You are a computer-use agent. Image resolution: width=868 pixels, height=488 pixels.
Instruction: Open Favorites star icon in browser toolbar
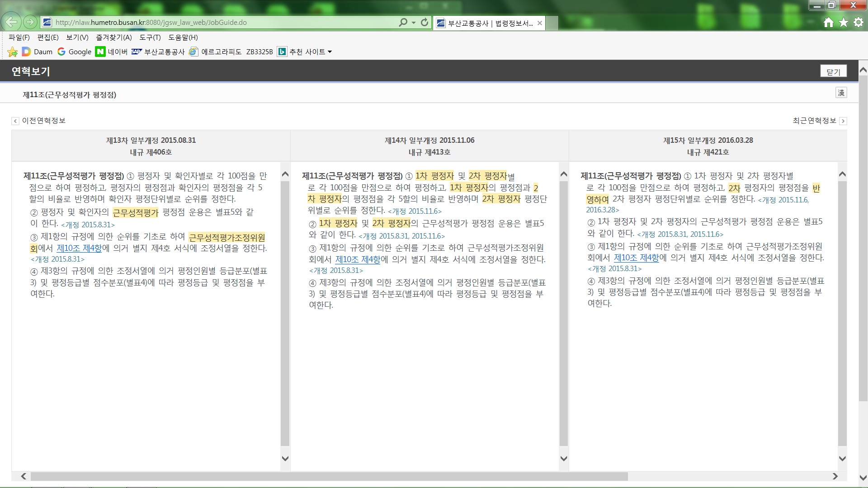pyautogui.click(x=844, y=23)
